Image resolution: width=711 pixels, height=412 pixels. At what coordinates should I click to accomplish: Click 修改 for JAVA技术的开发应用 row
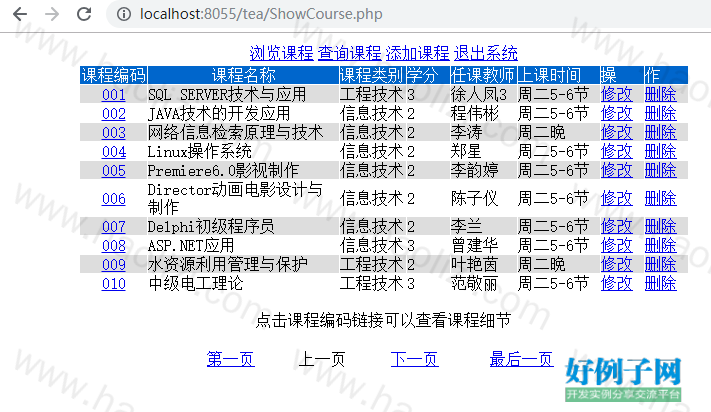616,114
